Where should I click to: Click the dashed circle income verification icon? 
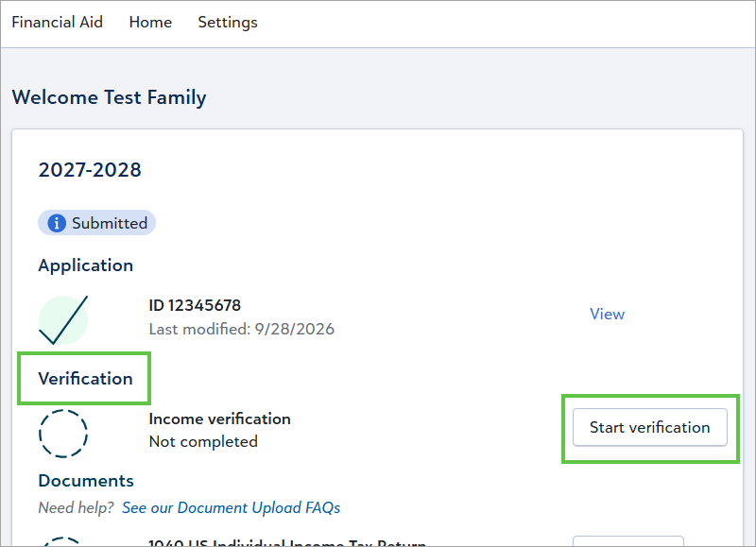63,434
